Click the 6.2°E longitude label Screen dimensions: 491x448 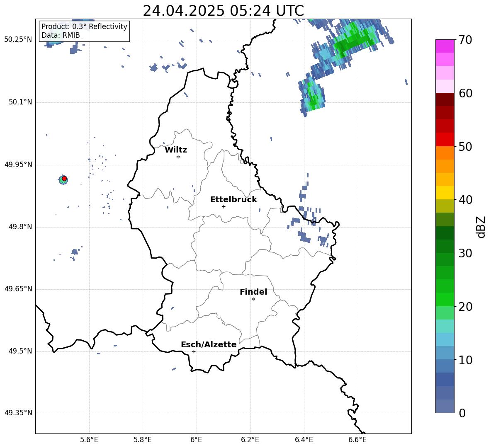tap(250, 440)
